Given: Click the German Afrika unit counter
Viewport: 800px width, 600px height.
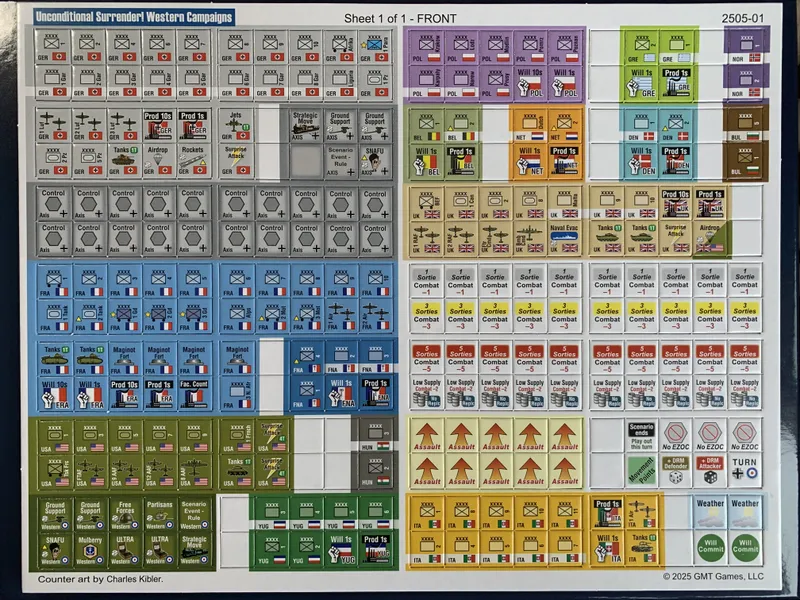Looking at the screenshot, I should pos(340,46).
